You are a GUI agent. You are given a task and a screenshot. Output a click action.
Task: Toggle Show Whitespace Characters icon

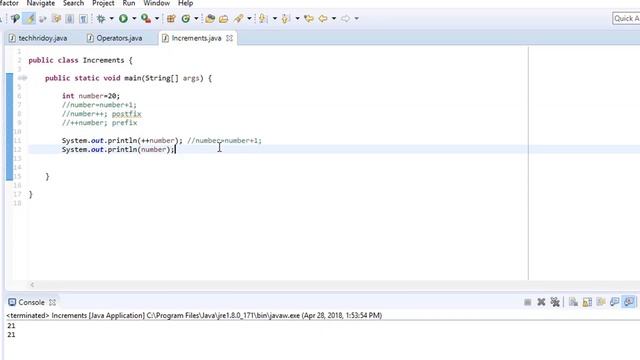coord(83,18)
